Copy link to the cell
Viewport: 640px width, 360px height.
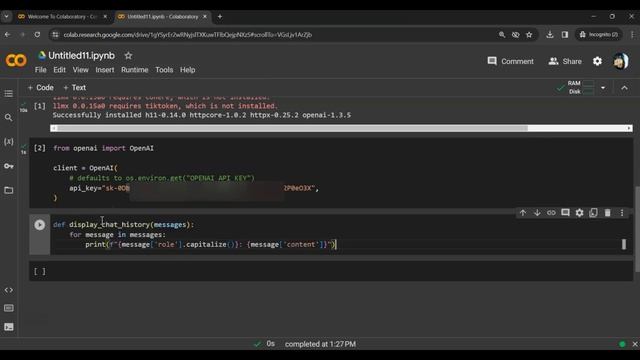(x=551, y=213)
